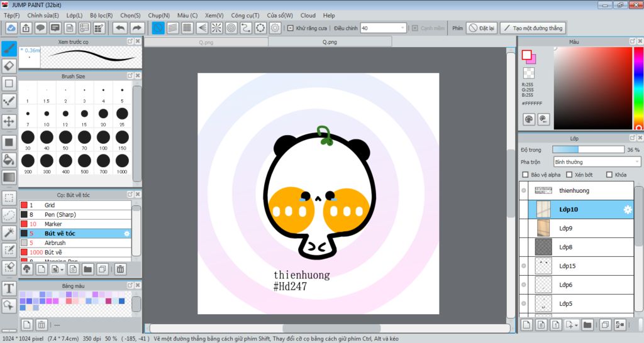Open Điều chỉnh value dropdown
The height and width of the screenshot is (343, 644).
click(x=402, y=28)
